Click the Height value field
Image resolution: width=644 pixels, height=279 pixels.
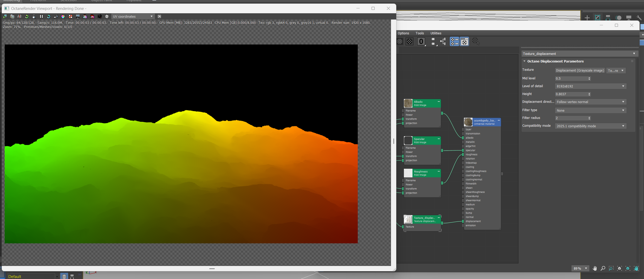(x=571, y=94)
